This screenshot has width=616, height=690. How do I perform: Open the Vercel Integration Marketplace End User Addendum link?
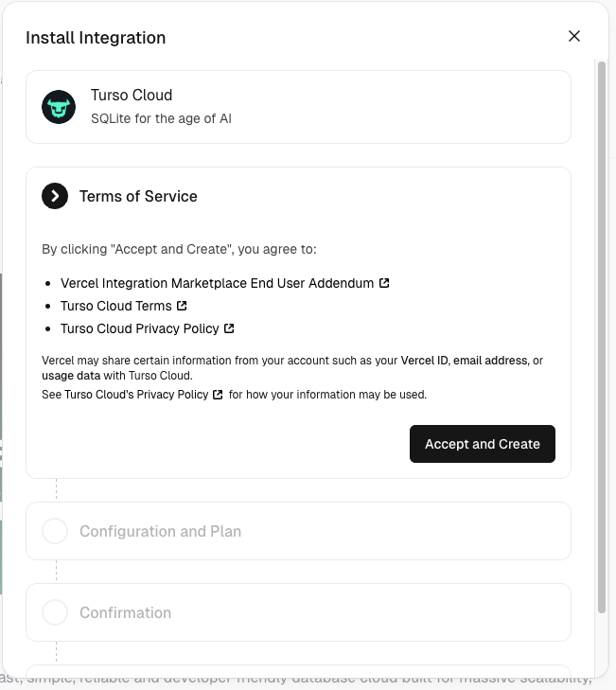point(217,283)
